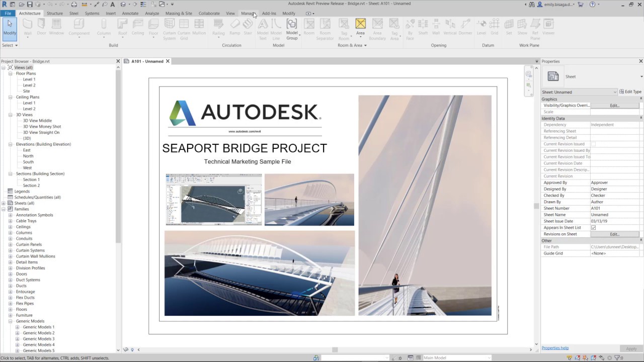The height and width of the screenshot is (362, 644).
Task: Switch to the Massing & Site ribbon tab
Action: pos(179,14)
